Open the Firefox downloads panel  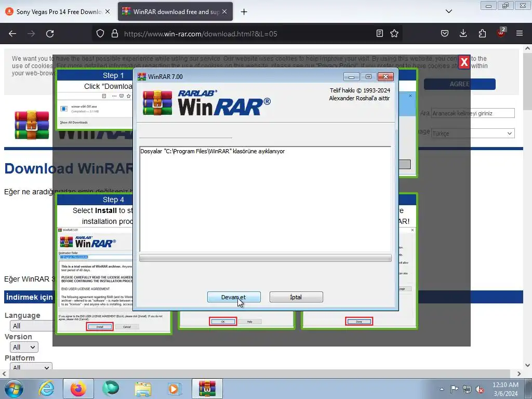463,33
